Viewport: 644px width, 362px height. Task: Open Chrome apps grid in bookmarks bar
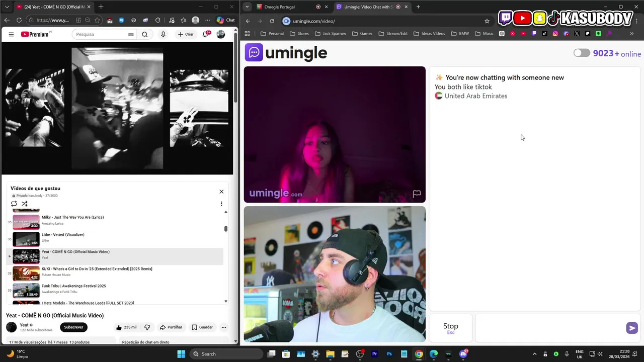247,34
